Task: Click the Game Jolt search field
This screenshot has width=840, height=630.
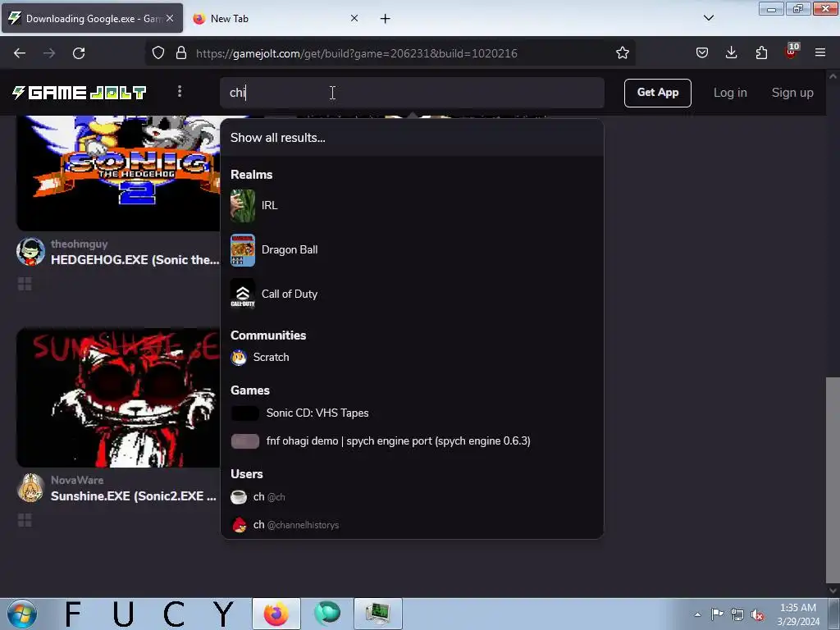Action: 412,93
